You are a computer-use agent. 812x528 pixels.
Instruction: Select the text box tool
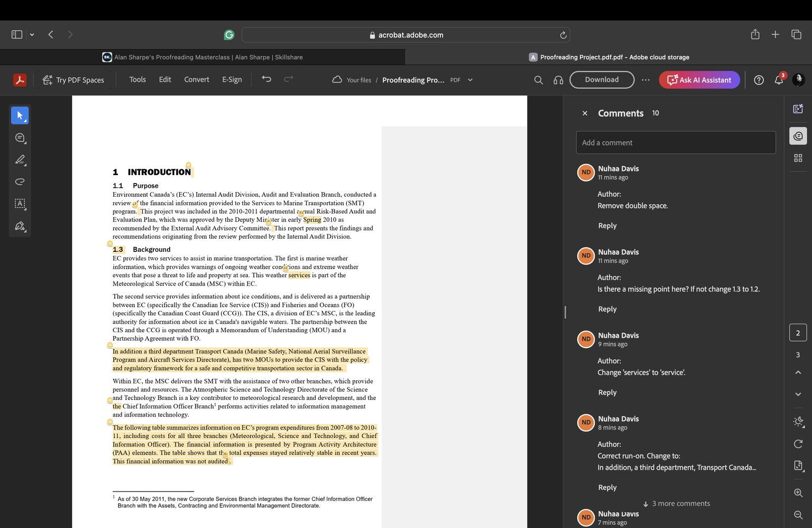tap(20, 204)
